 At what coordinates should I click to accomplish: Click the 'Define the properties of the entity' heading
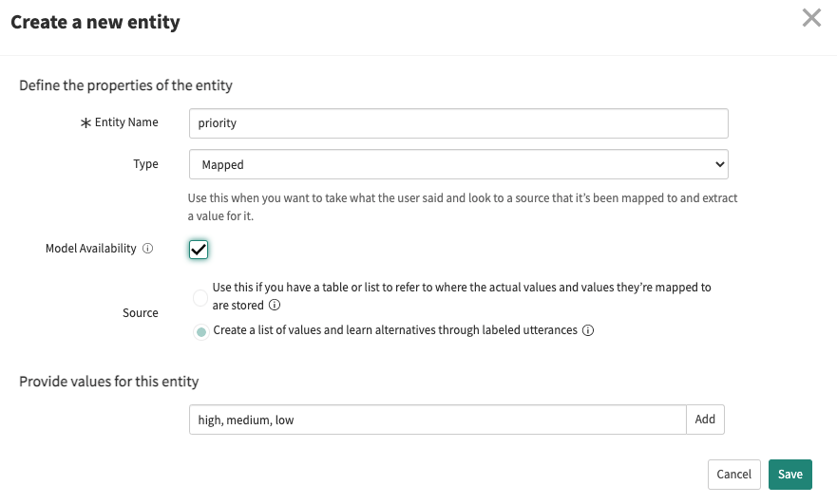(x=126, y=85)
